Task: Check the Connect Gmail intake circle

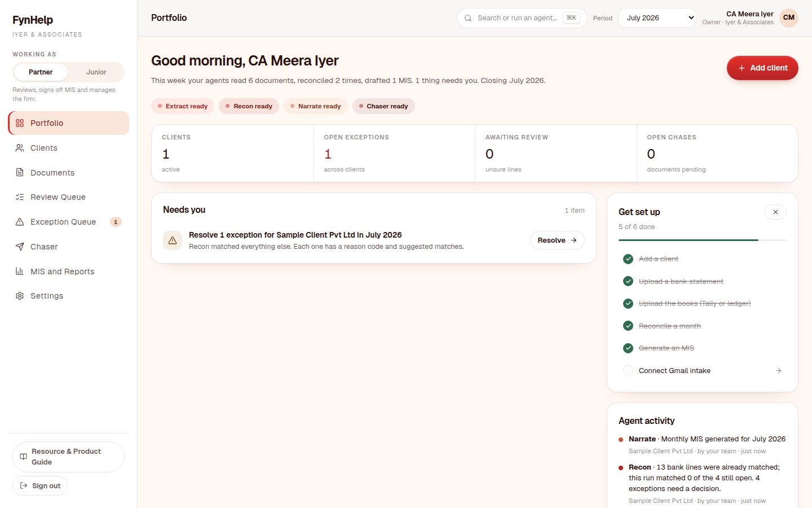Action: click(628, 370)
